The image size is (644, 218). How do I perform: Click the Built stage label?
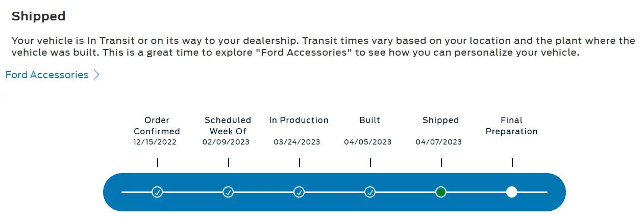pyautogui.click(x=370, y=120)
